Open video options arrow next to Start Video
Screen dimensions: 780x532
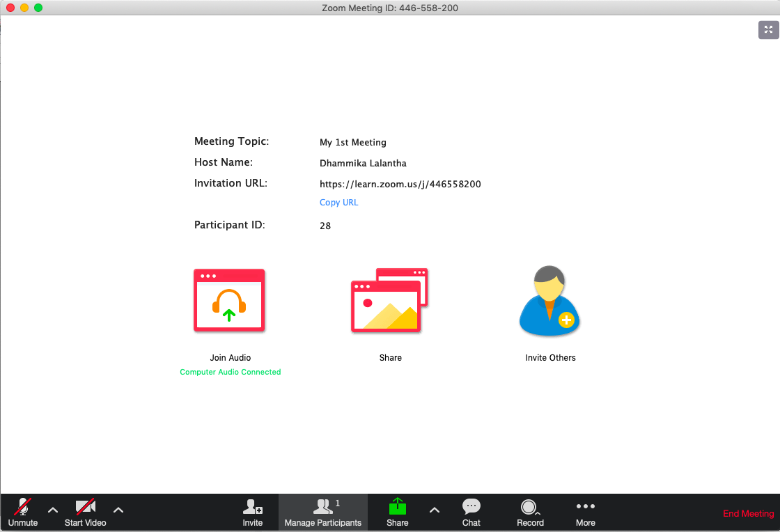pos(118,510)
